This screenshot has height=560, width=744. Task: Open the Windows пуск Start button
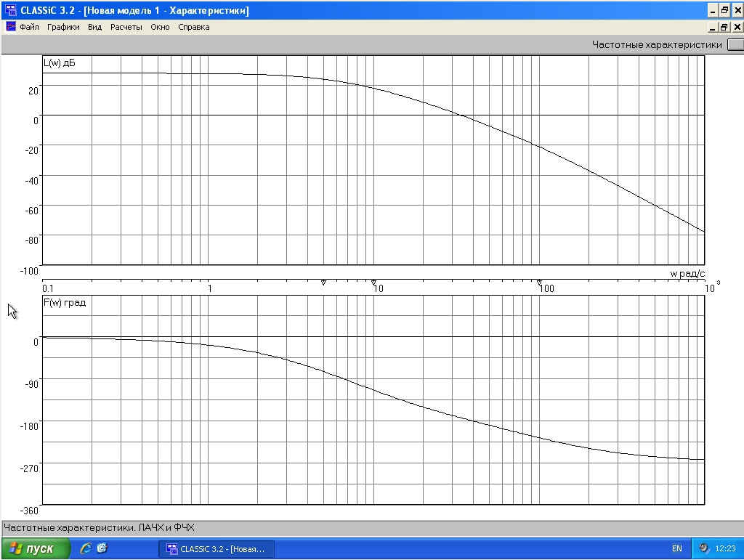click(x=35, y=548)
